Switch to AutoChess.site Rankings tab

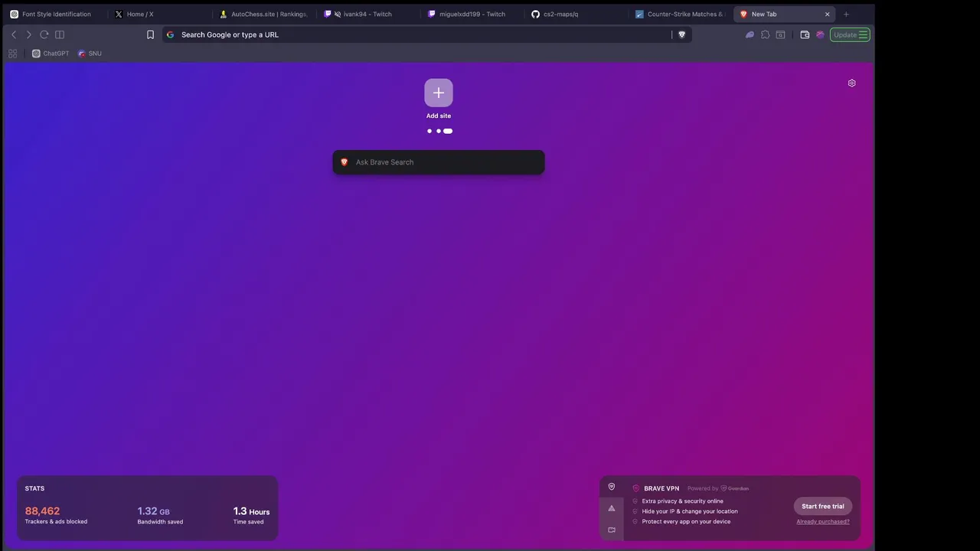click(x=264, y=14)
